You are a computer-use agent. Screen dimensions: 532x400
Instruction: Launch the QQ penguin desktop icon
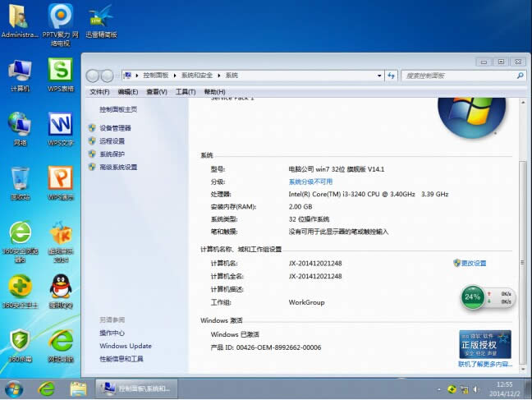[x=61, y=287]
